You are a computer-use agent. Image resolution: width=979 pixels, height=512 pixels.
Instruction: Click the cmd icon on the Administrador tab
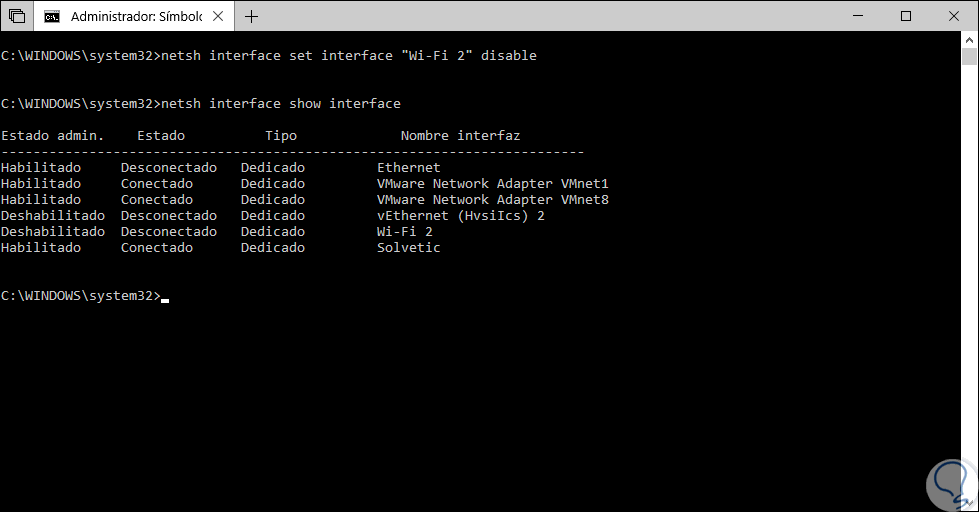52,16
